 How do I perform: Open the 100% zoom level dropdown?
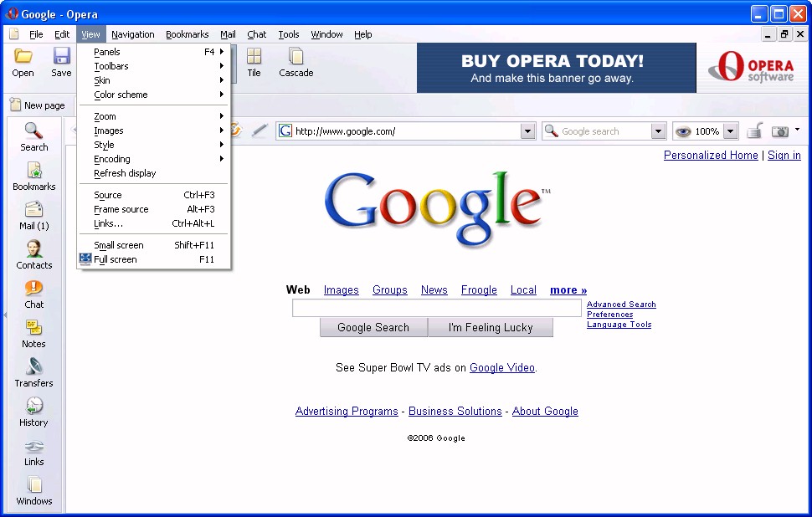point(731,131)
